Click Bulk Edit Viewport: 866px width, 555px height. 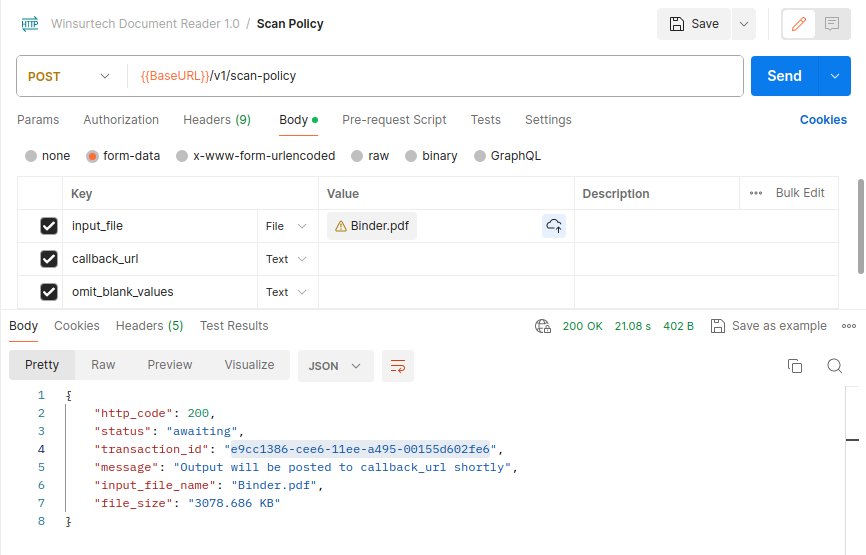[800, 193]
